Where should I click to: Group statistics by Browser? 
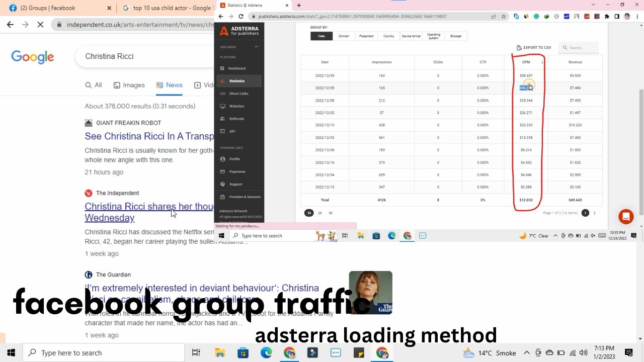(x=456, y=36)
